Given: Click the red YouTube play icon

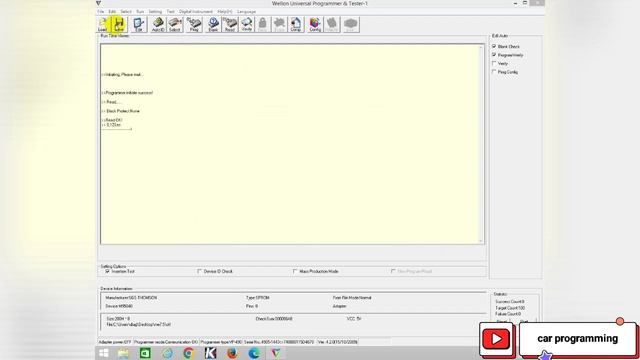Looking at the screenshot, I should (496, 339).
